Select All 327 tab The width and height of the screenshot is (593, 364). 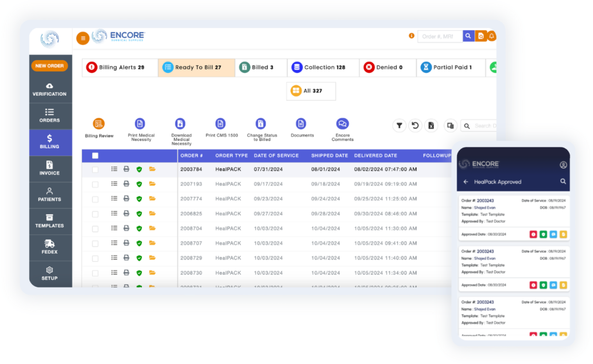[x=311, y=91]
